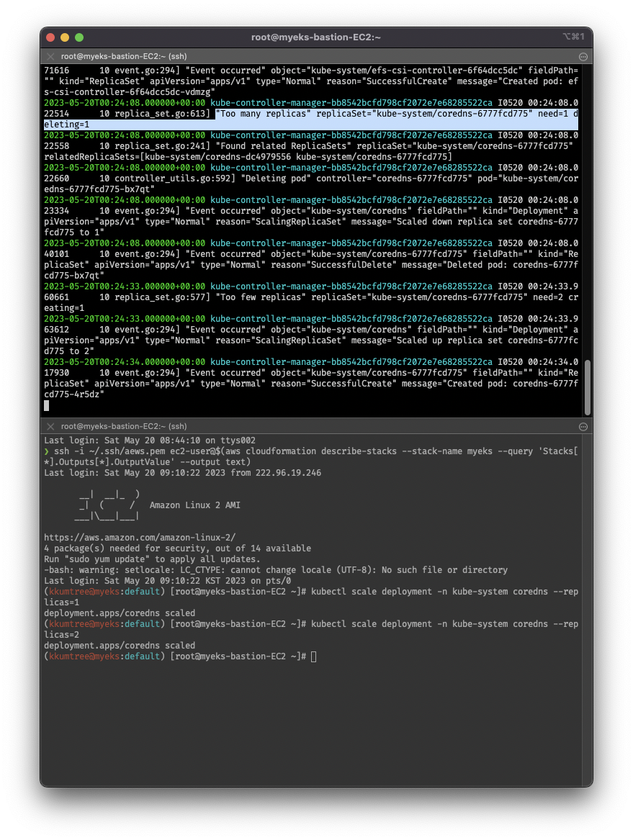Click the yellow minimize window button

[65, 37]
